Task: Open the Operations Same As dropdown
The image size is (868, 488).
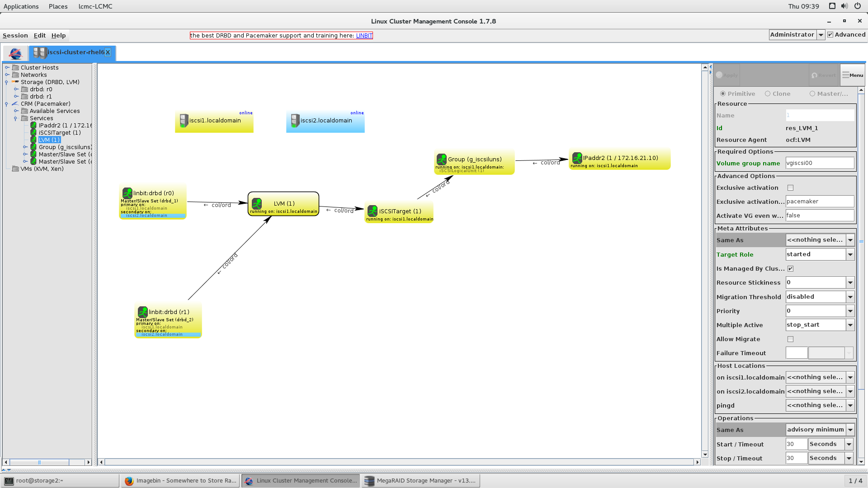Action: pyautogui.click(x=850, y=430)
